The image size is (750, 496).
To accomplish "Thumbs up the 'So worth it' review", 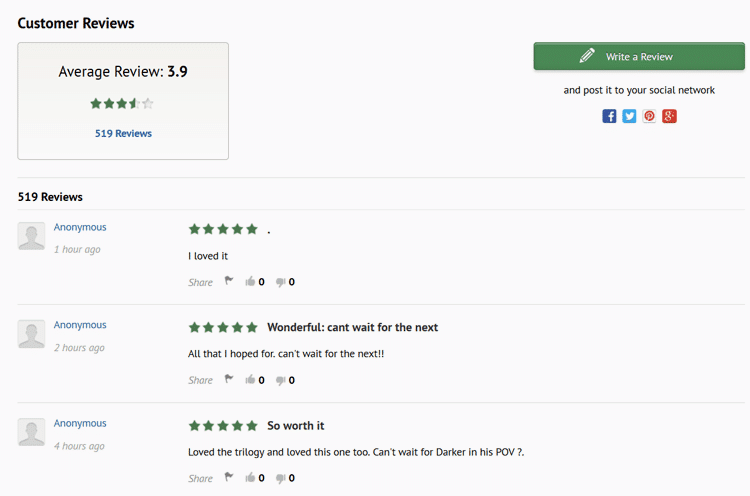I will 250,477.
